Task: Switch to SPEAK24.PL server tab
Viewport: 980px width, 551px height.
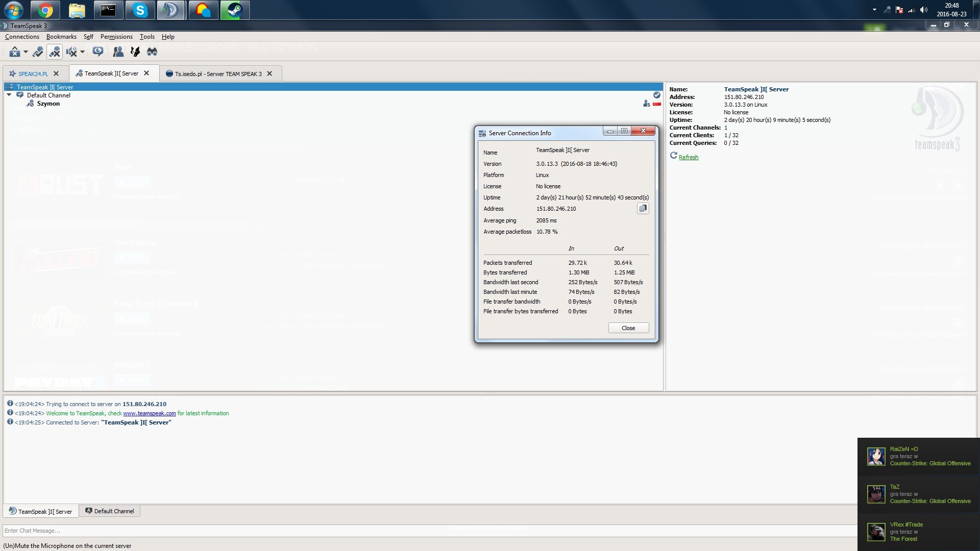Action: (x=33, y=73)
